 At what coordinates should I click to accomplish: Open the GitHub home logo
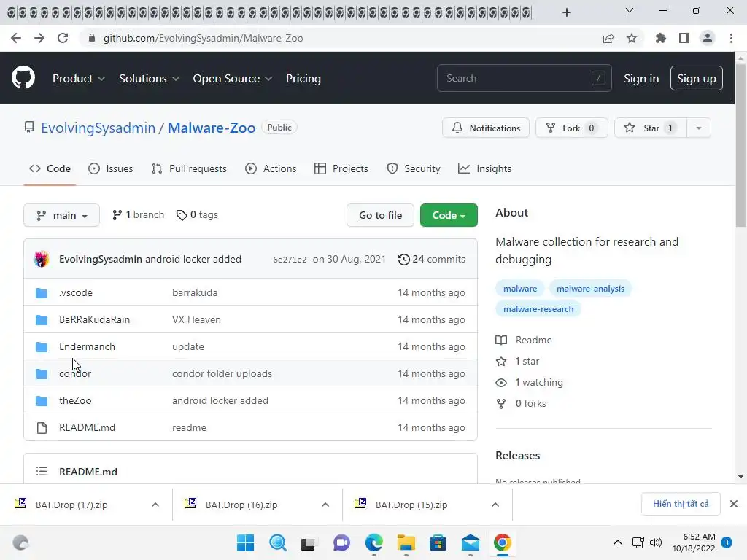point(23,77)
